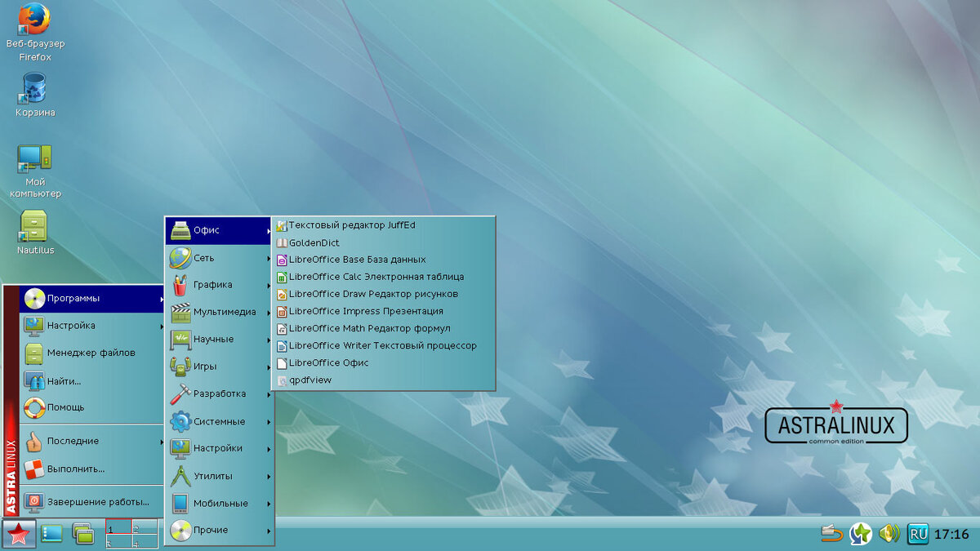This screenshot has height=551, width=980.
Task: Open the red star Astra start menu
Action: pos(18,534)
